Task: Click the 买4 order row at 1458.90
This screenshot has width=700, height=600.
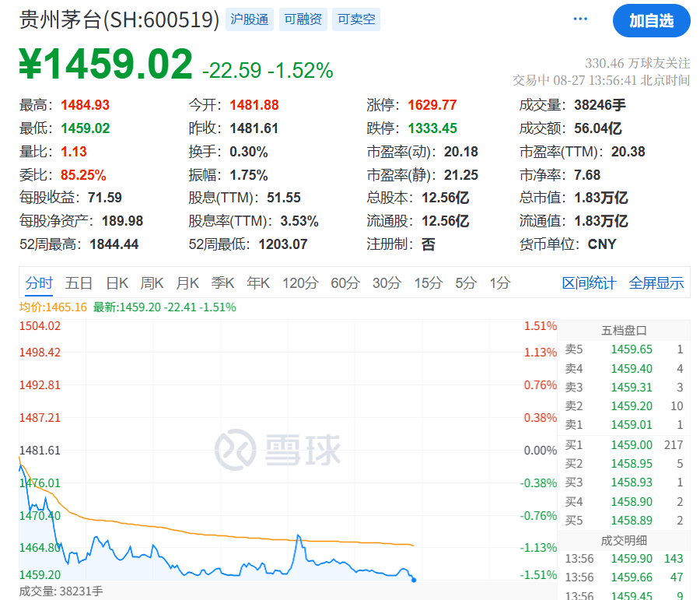Action: (624, 502)
